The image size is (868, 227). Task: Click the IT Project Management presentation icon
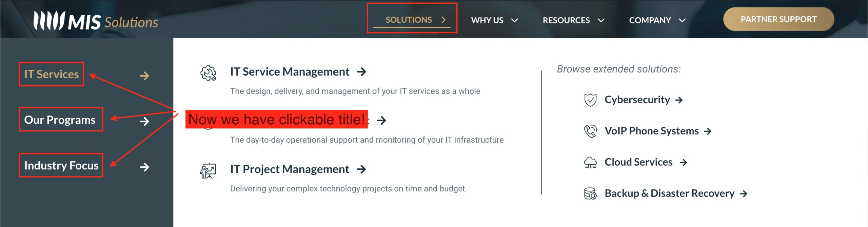point(208,170)
